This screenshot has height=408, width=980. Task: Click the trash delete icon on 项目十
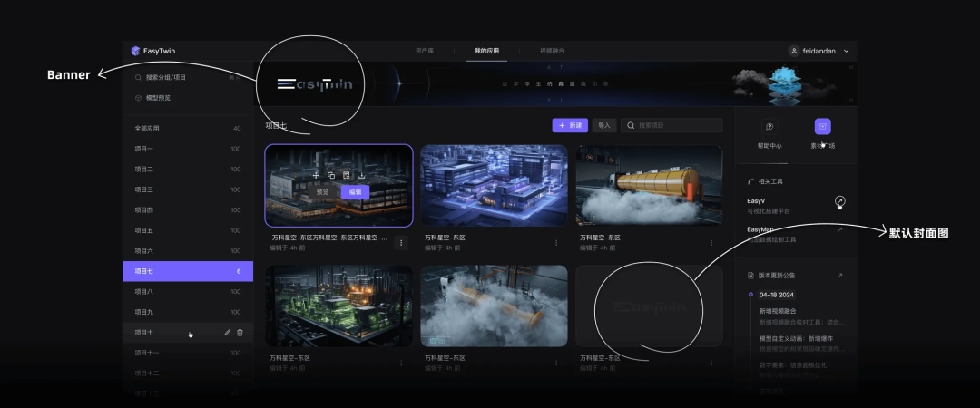coord(240,333)
